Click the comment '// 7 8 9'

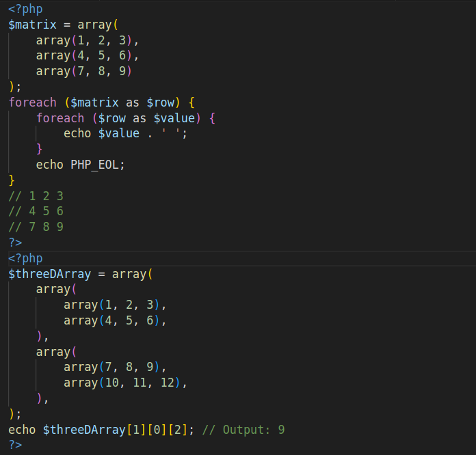[x=36, y=227]
